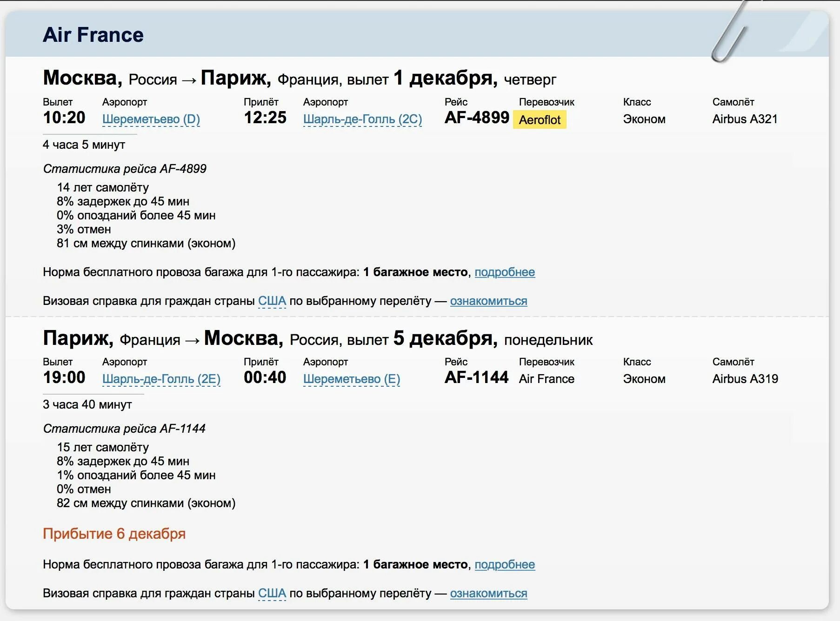The image size is (840, 621).
Task: Click departure time 10:20
Action: point(64,118)
